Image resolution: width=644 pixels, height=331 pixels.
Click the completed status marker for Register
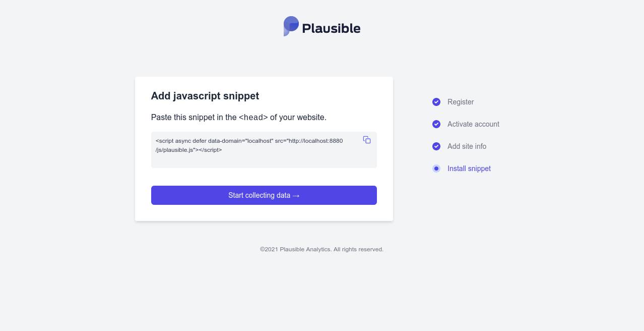click(436, 102)
